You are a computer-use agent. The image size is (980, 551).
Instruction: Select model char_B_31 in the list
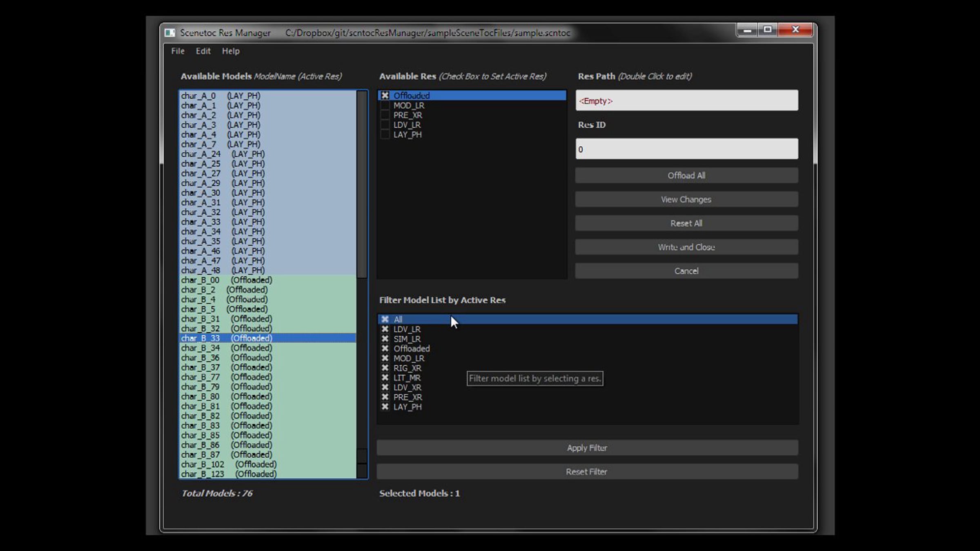267,319
